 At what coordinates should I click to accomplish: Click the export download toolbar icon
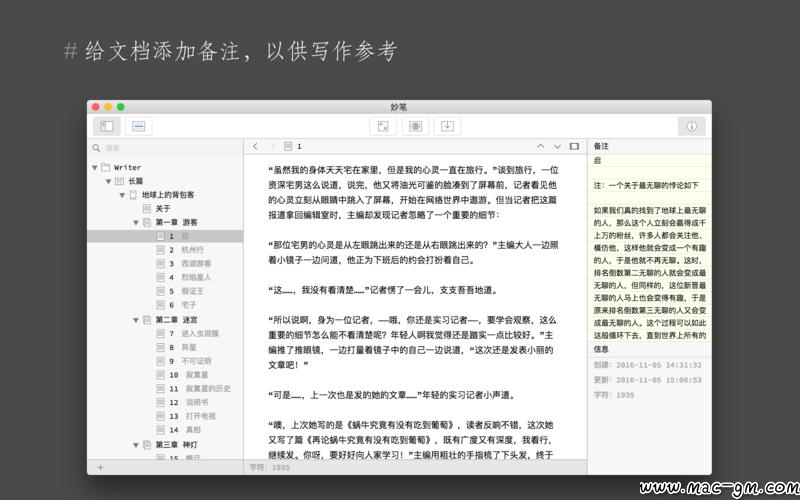pyautogui.click(x=446, y=126)
